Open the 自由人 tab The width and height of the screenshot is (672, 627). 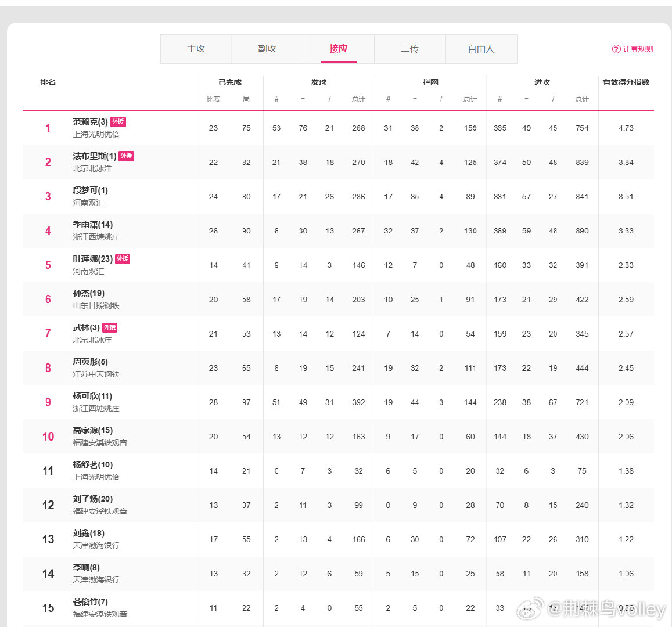coord(481,49)
